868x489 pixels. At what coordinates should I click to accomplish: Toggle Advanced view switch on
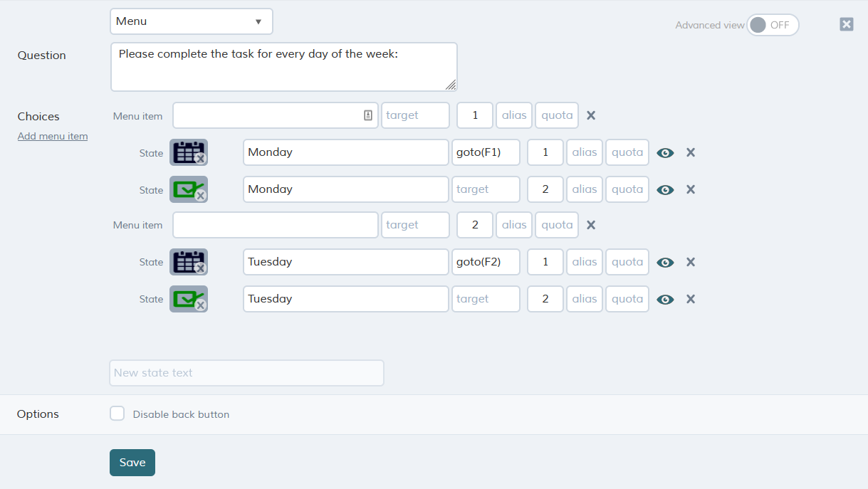773,25
